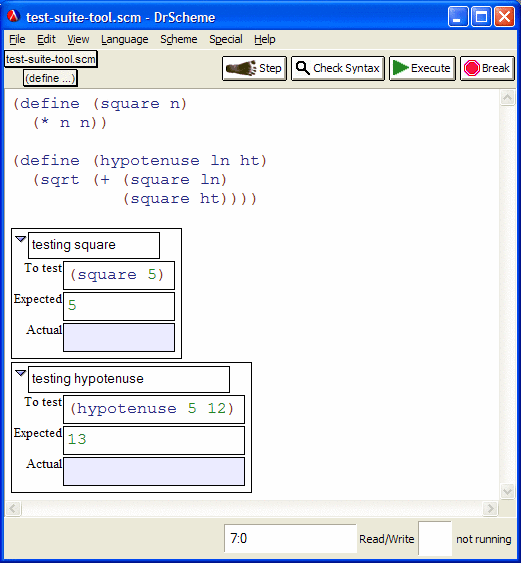Click the DrScheme lambda icon in title bar
The image size is (521, 563).
13,17
